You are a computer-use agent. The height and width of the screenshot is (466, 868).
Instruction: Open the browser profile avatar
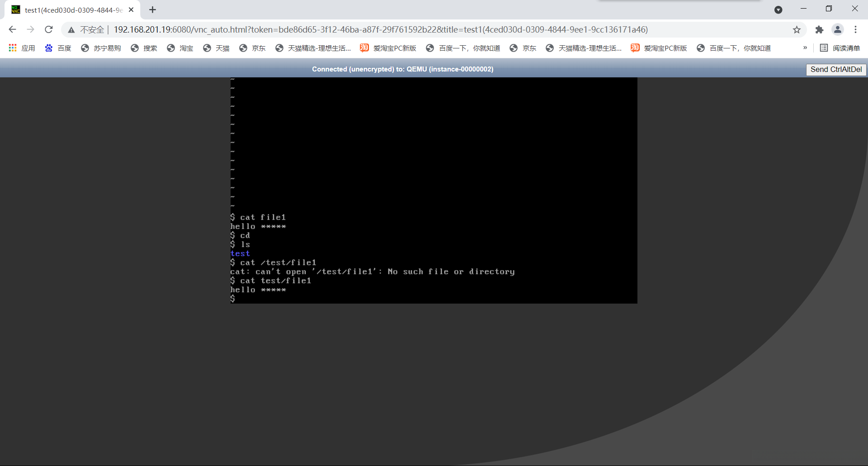838,29
